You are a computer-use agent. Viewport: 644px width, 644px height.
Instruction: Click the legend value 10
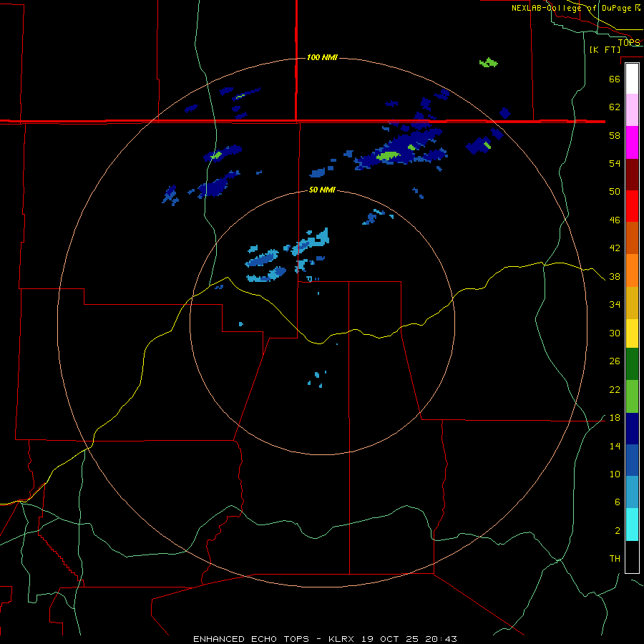615,474
